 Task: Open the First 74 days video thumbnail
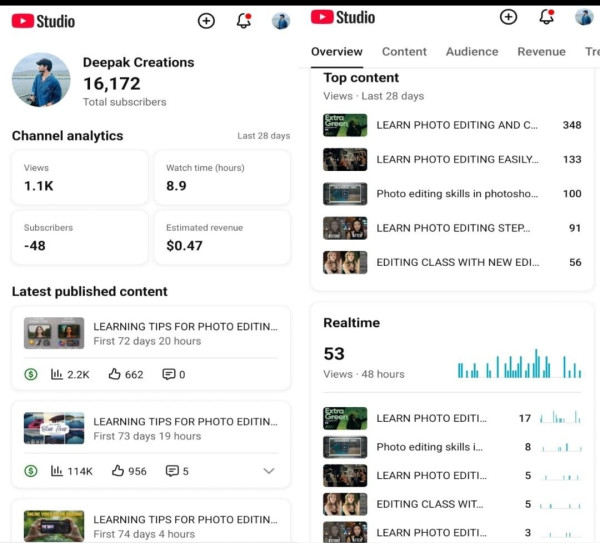point(53,525)
